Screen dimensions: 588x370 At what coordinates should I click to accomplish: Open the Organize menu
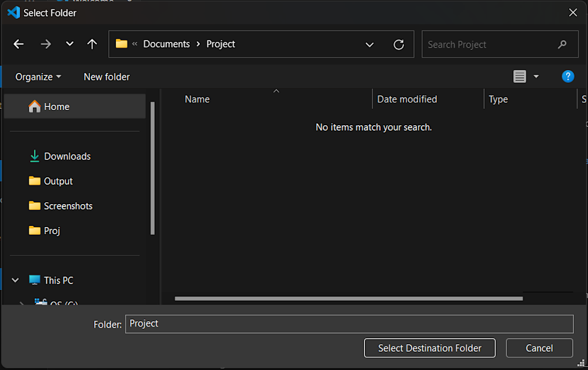click(x=38, y=77)
